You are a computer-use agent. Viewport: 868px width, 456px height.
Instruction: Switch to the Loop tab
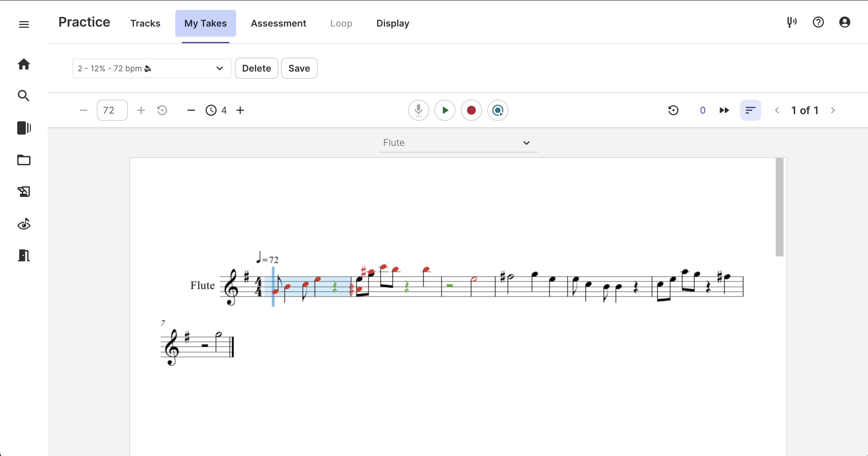point(342,24)
